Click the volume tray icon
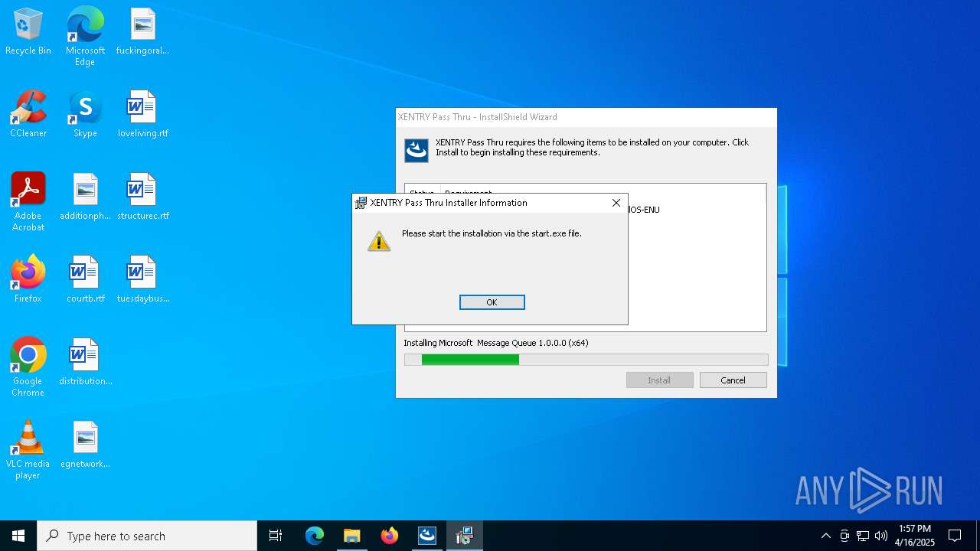Image resolution: width=980 pixels, height=551 pixels. pos(881,536)
